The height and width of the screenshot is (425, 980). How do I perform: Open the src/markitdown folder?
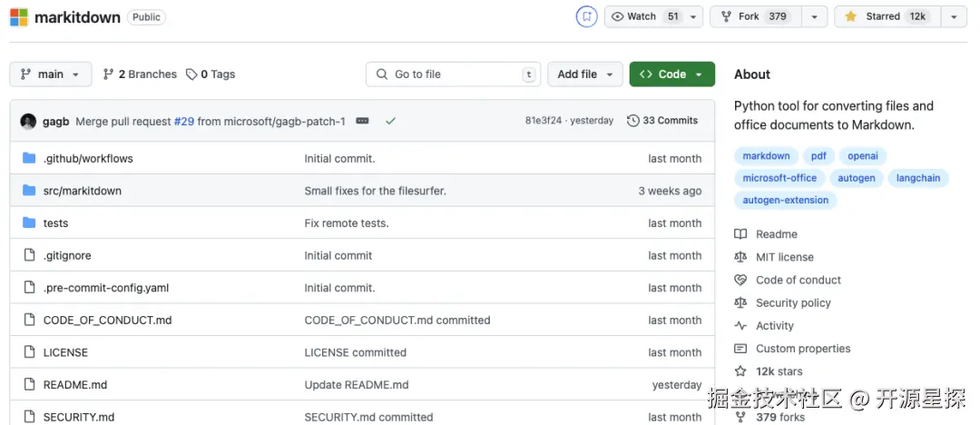click(x=83, y=191)
